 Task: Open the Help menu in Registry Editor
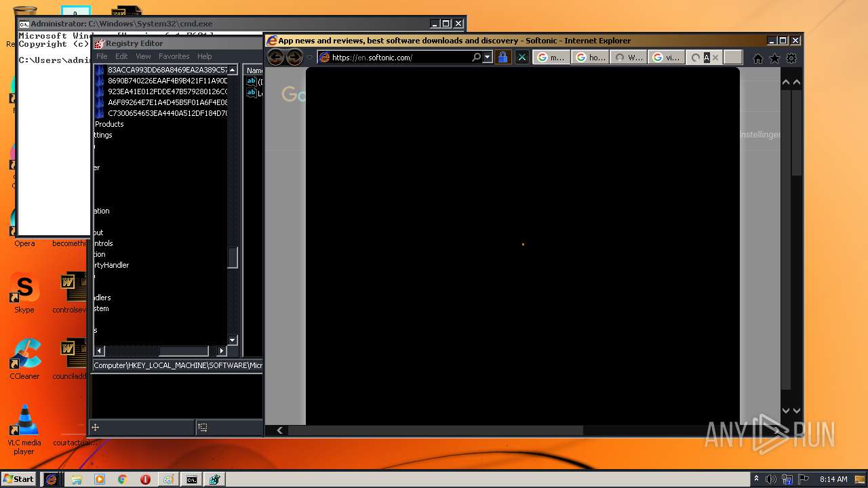tap(205, 56)
